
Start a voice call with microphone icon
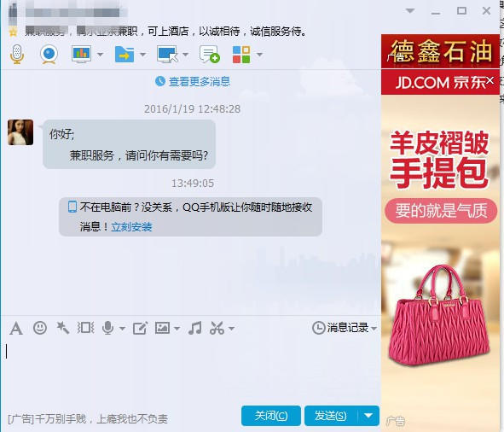pyautogui.click(x=17, y=54)
